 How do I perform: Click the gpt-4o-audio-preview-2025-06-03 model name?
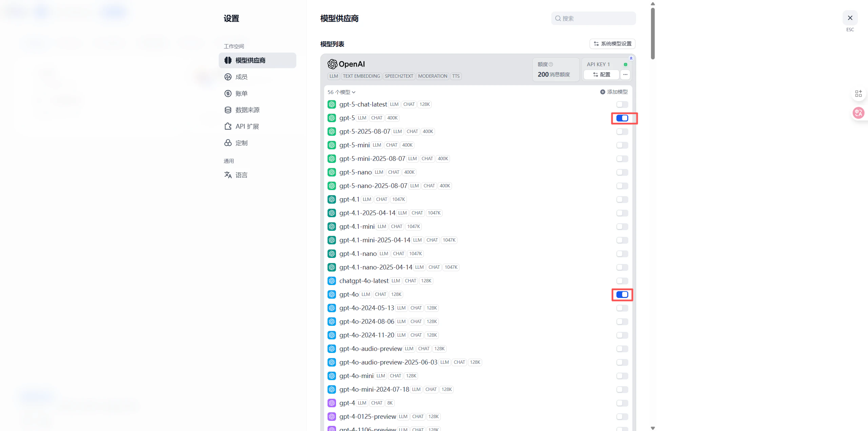point(388,362)
